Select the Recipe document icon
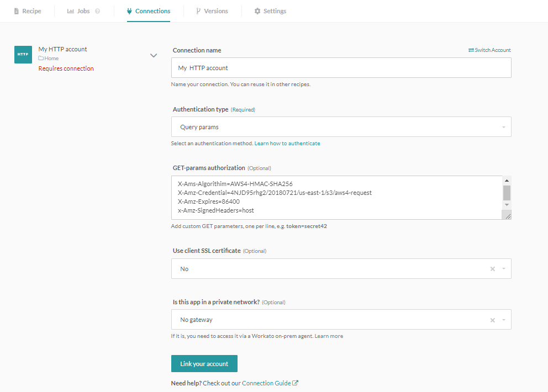The height and width of the screenshot is (392, 548). (17, 11)
